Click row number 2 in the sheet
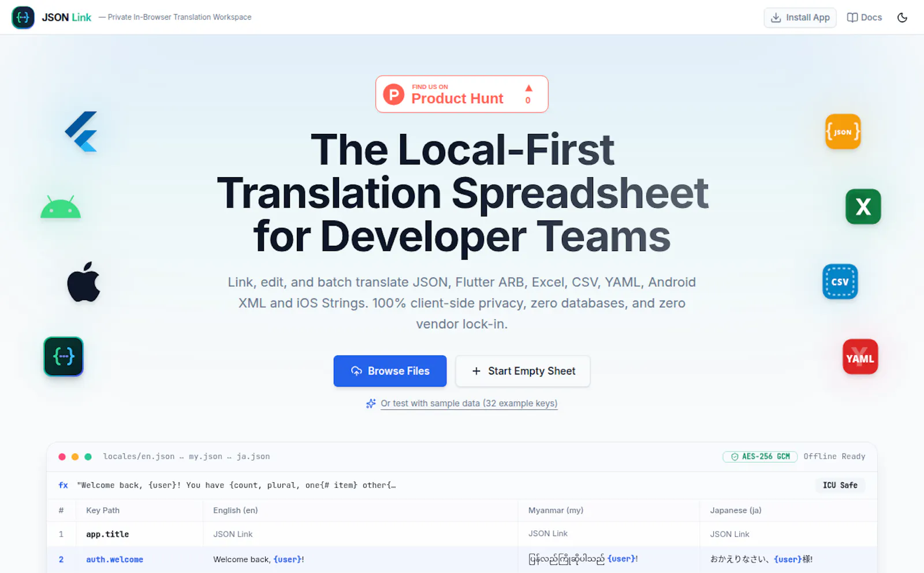924x573 pixels. 61,559
